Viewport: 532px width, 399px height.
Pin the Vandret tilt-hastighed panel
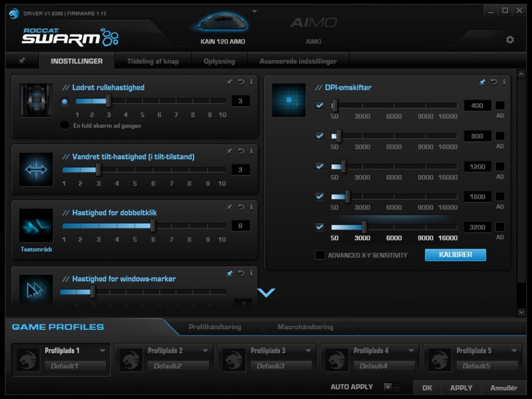click(230, 151)
